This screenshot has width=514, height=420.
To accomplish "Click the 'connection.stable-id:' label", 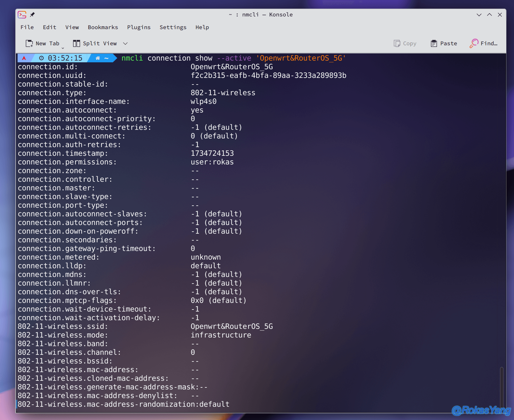I will click(63, 84).
